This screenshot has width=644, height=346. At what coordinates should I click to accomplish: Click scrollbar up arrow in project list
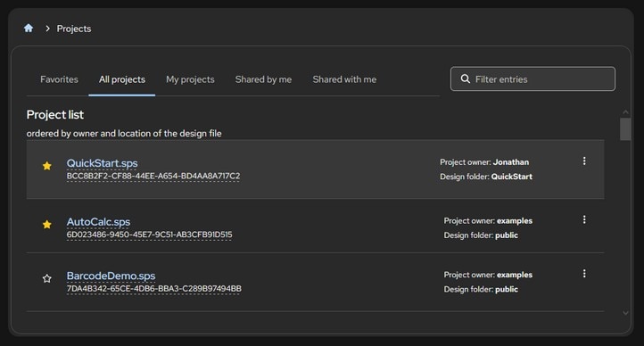[625, 112]
